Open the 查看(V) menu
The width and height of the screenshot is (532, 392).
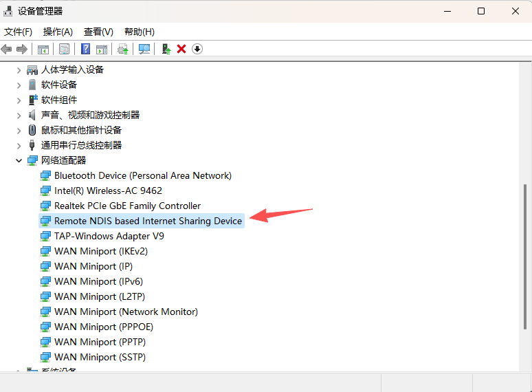pyautogui.click(x=98, y=32)
